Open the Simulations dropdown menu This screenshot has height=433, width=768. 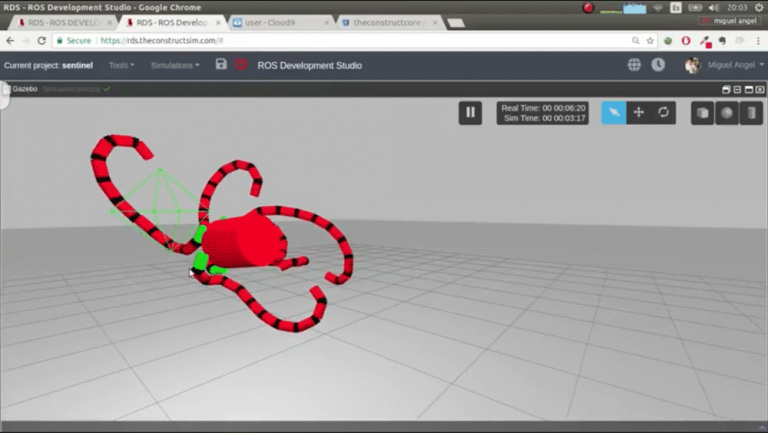(x=175, y=65)
